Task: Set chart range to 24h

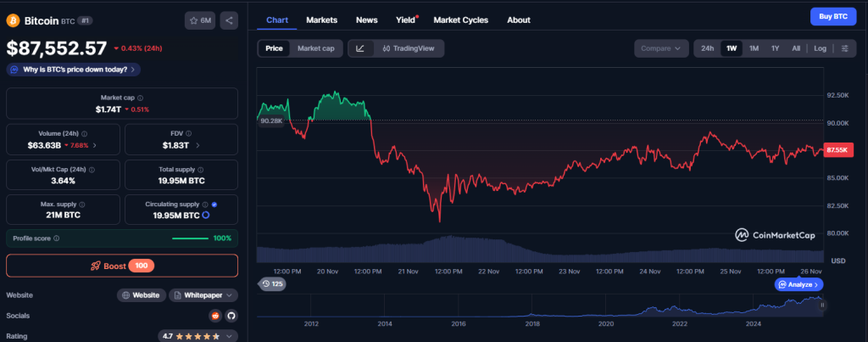Action: click(x=708, y=48)
